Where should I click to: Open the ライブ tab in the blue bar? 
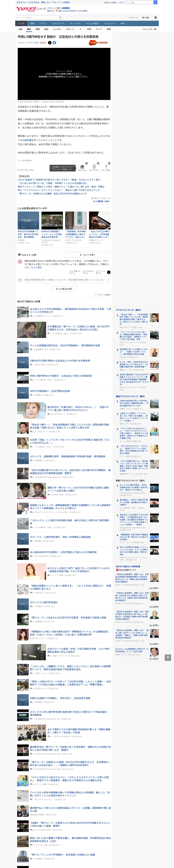pos(43,24)
